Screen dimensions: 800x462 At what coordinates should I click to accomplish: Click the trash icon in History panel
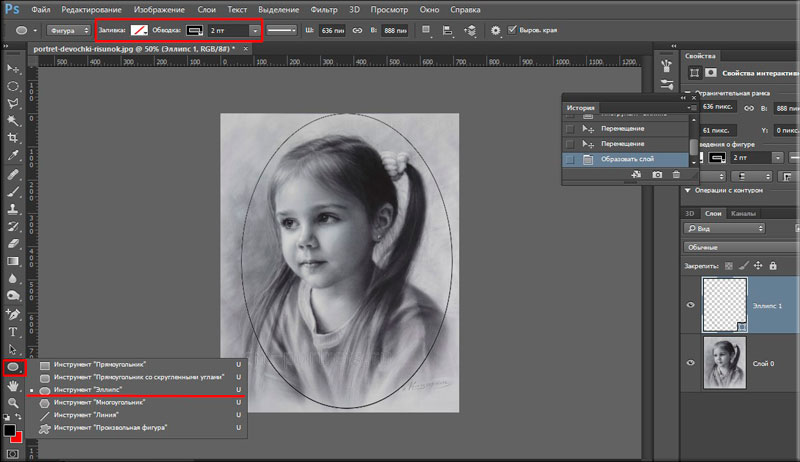[677, 175]
